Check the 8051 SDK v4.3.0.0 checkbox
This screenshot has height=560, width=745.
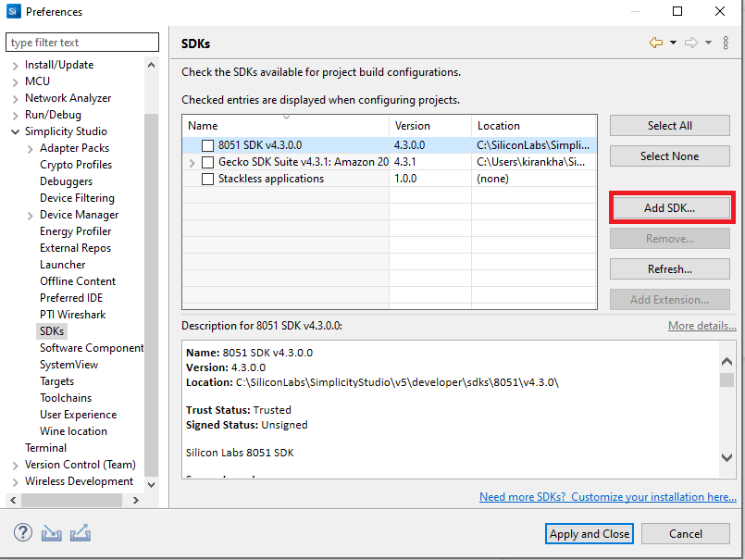pyautogui.click(x=207, y=145)
